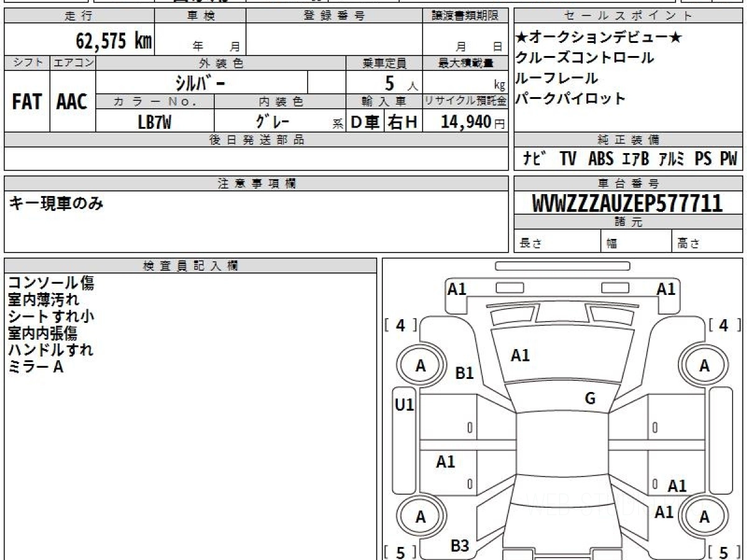
Task: Click the 右H steering marking
Action: 403,123
